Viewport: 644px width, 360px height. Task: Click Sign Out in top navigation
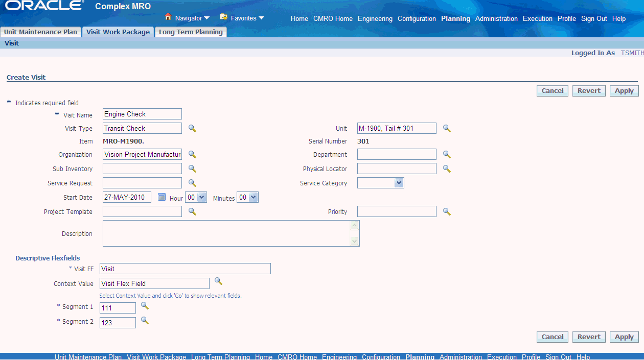(594, 18)
